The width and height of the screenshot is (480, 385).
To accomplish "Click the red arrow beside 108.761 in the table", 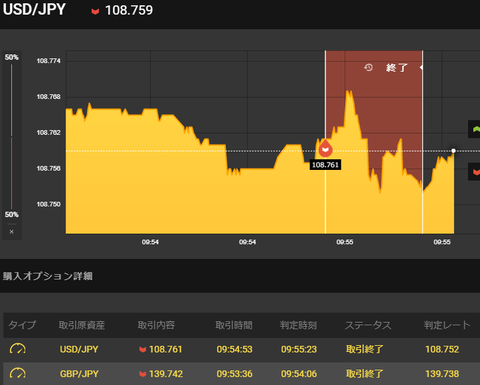I will click(143, 350).
